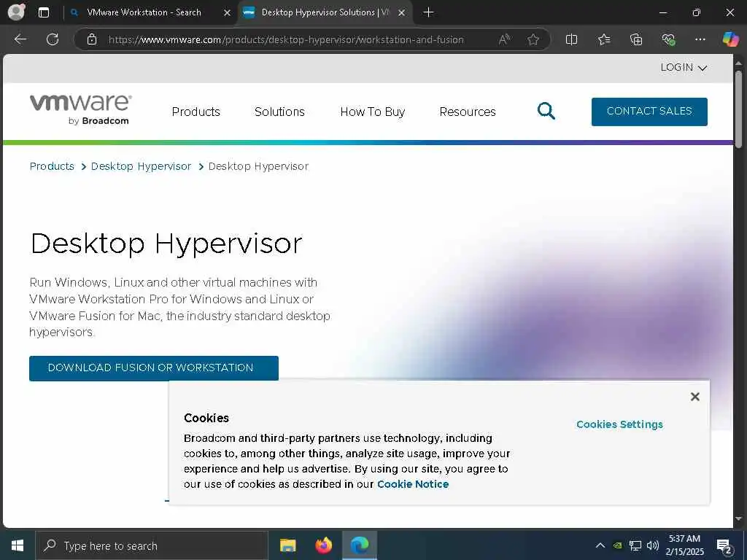Activate the Read aloud icon in address bar
The width and height of the screenshot is (747, 560).
505,39
